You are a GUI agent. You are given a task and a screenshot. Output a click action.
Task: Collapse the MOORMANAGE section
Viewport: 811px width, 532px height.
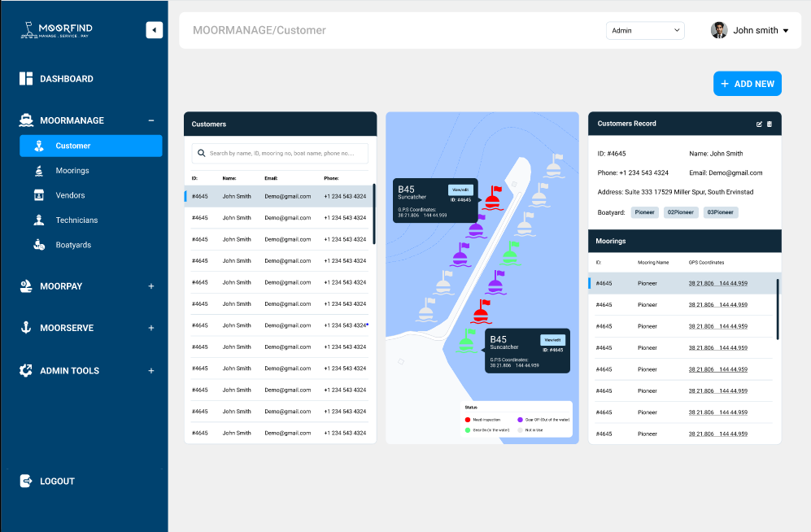point(150,120)
